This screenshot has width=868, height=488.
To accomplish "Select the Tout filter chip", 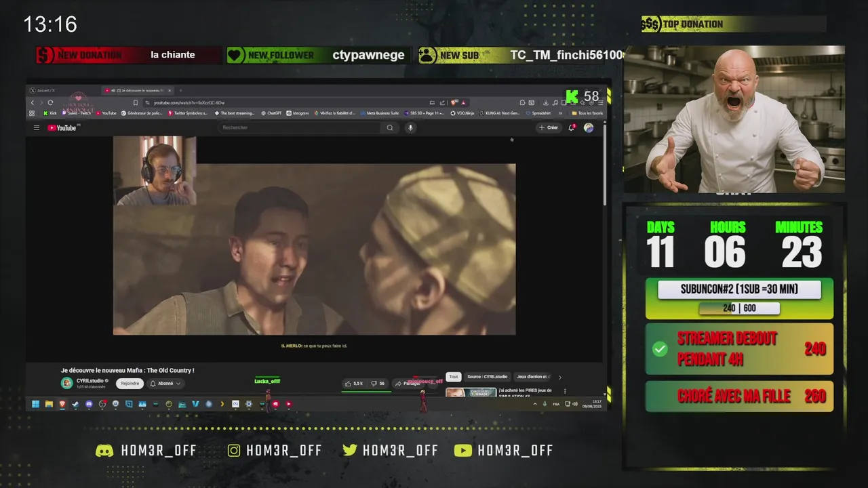I will point(454,377).
